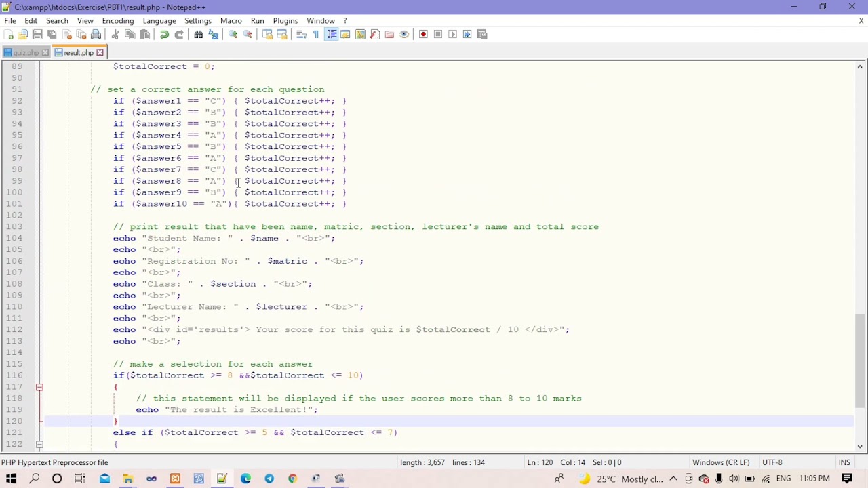Close the result.php tab
Viewport: 868px width, 488px height.
(x=100, y=53)
